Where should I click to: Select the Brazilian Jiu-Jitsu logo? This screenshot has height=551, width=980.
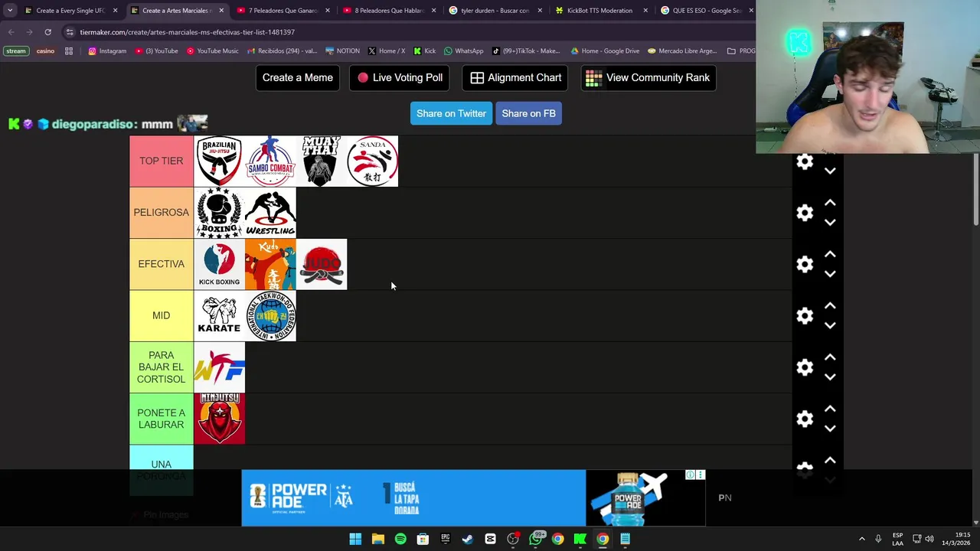pos(219,161)
